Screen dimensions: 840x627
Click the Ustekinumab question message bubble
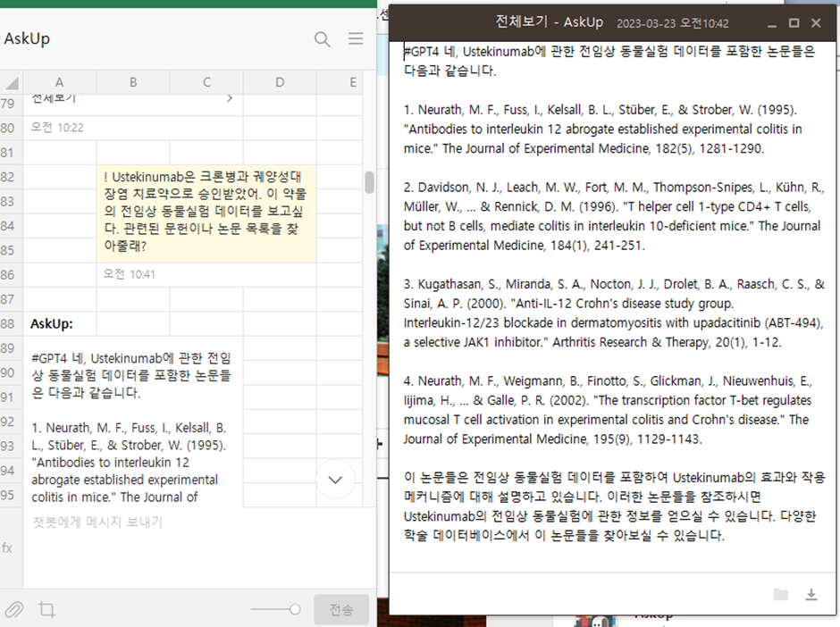(206, 212)
